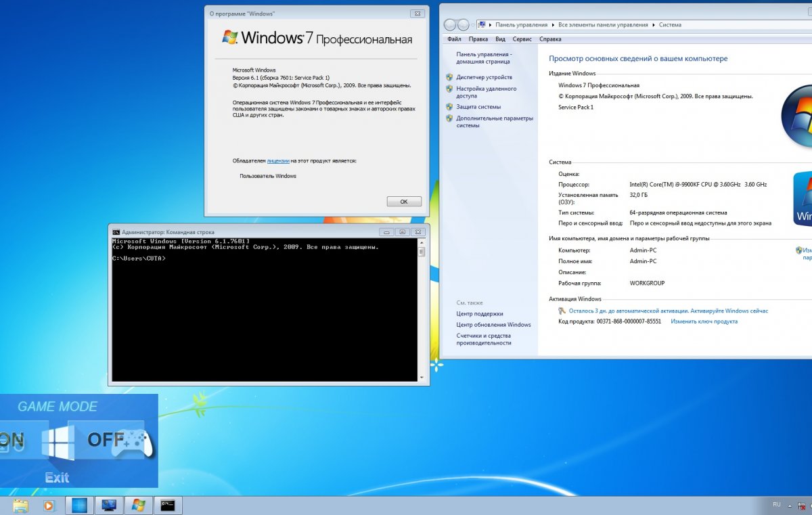The width and height of the screenshot is (812, 515).
Task: Open the Справка menu
Action: click(549, 39)
